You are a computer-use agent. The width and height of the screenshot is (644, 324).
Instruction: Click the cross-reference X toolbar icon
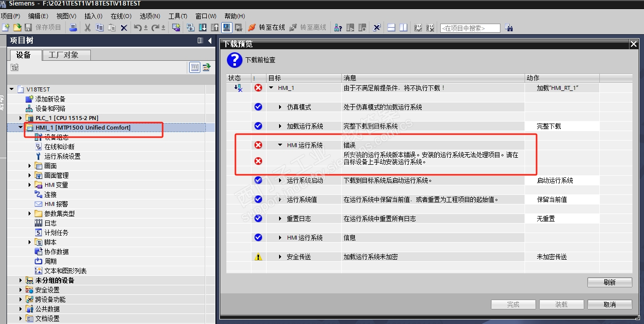click(x=376, y=28)
